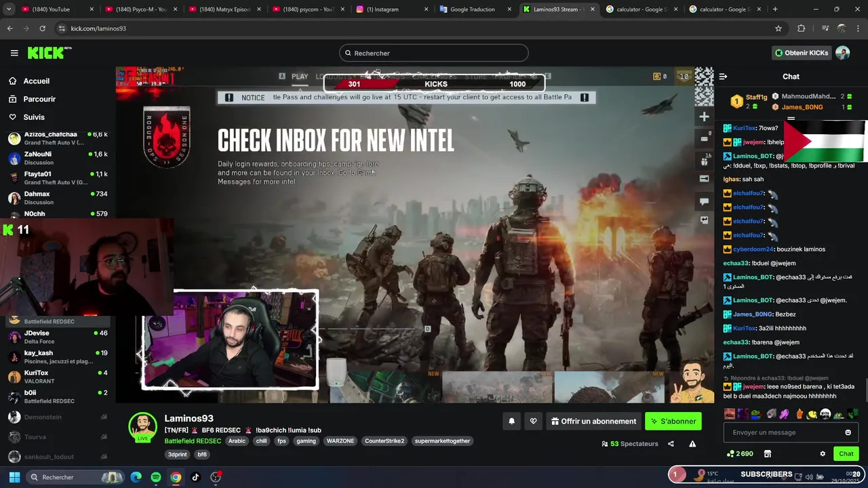Open Spotify from the taskbar
This screenshot has width=868, height=488.
tap(156, 477)
